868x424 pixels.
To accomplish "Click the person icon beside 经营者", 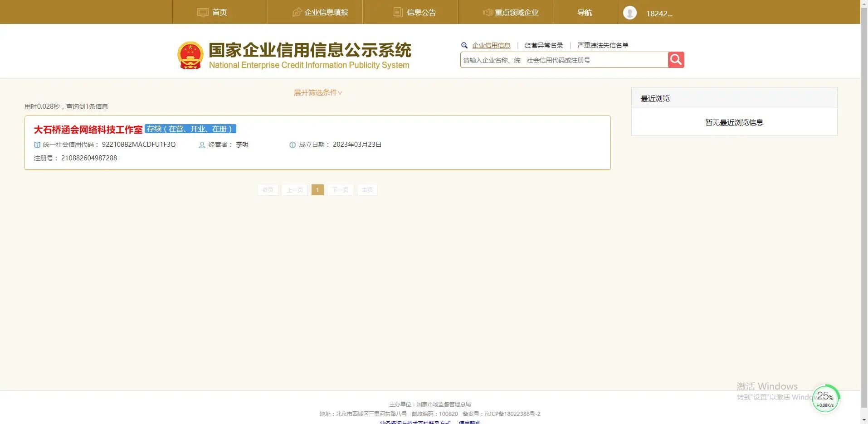I will click(x=202, y=145).
